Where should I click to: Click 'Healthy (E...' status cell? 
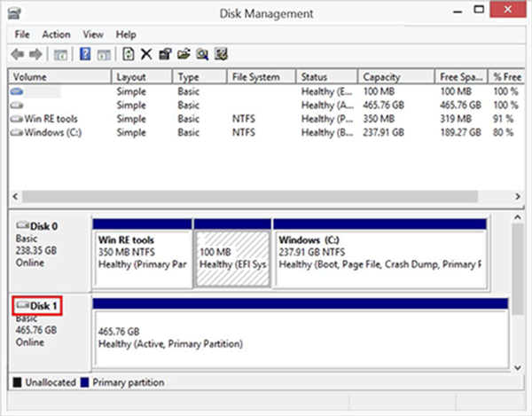tap(327, 91)
